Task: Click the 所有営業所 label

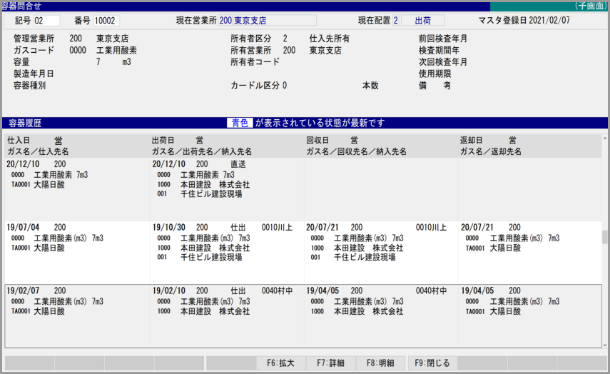Action: [x=251, y=50]
